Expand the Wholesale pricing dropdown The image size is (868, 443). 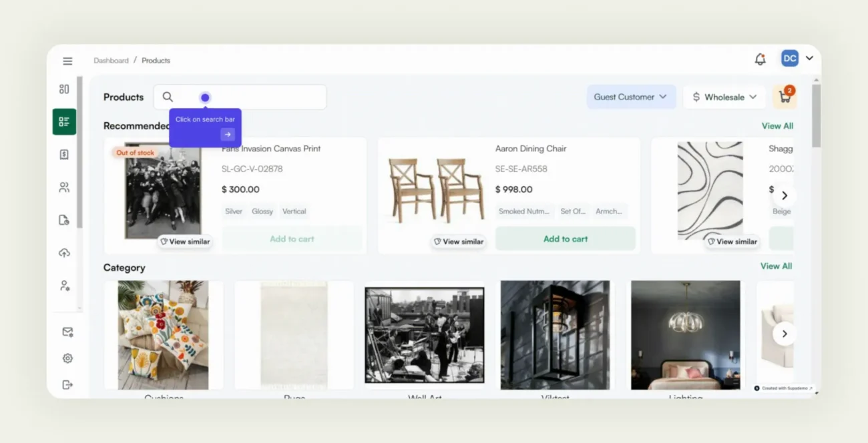tap(724, 97)
